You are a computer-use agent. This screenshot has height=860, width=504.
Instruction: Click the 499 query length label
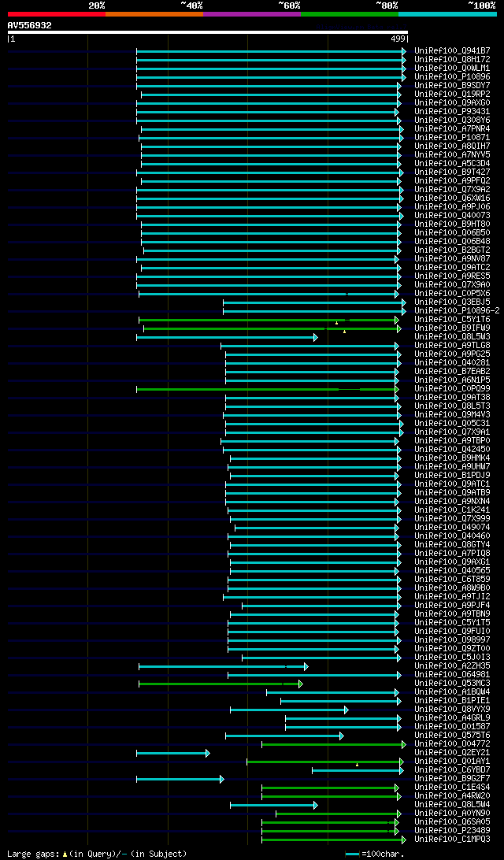(x=398, y=39)
